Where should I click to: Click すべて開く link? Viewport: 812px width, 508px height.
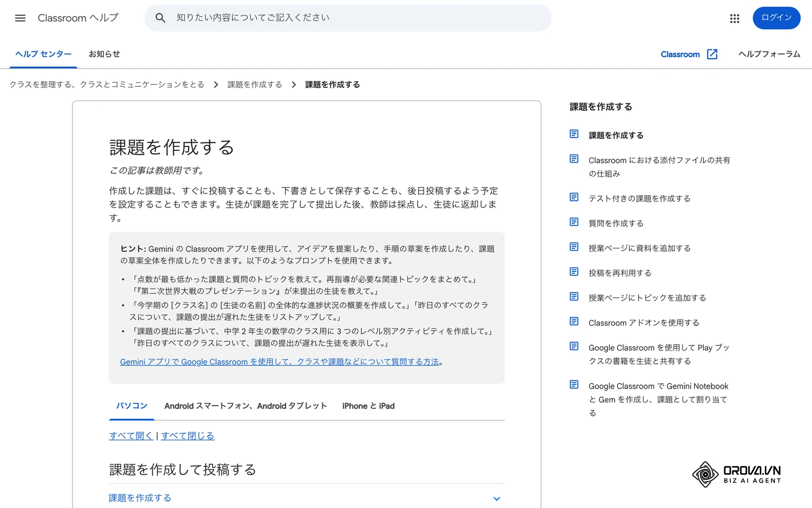point(131,436)
